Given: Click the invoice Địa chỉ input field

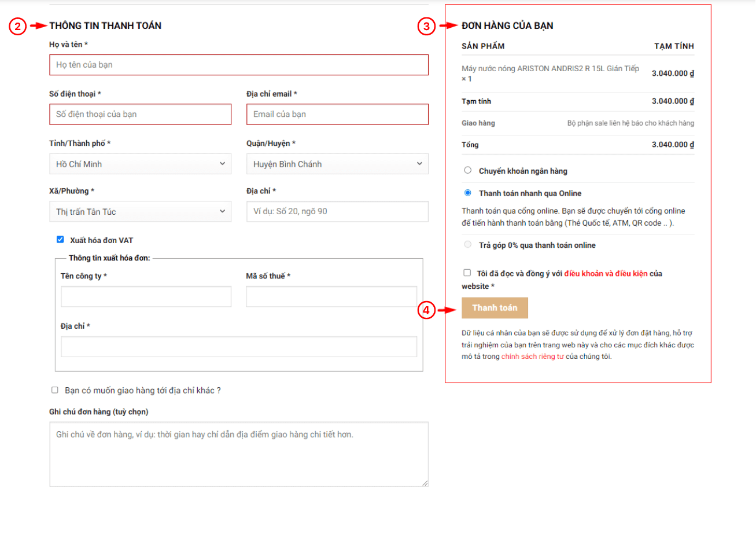Looking at the screenshot, I should tap(239, 347).
